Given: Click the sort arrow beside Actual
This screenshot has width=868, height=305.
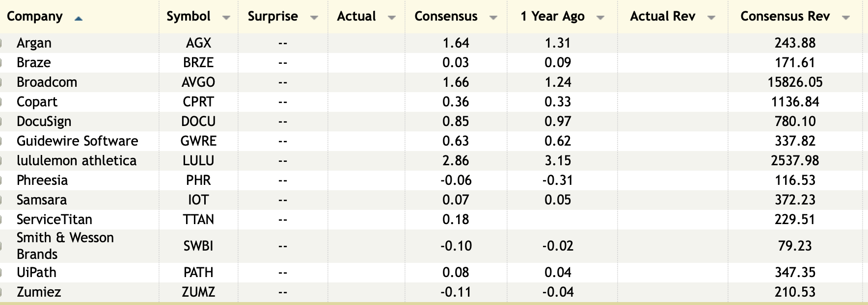Looking at the screenshot, I should 391,18.
